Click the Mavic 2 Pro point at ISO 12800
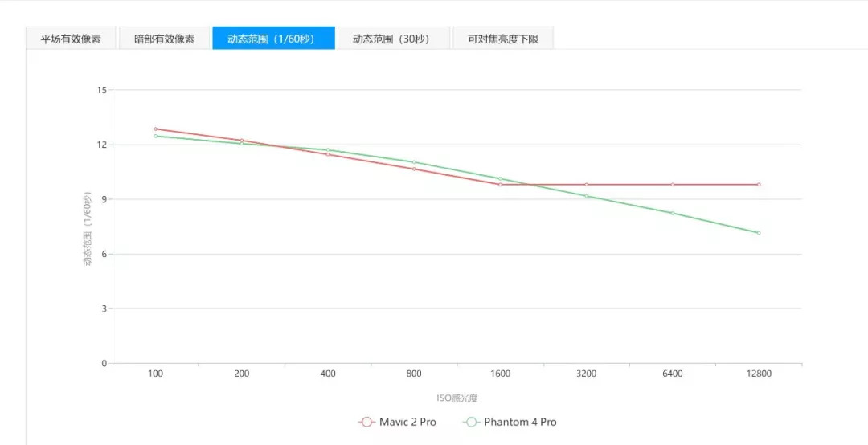The width and height of the screenshot is (868, 445). tap(759, 185)
